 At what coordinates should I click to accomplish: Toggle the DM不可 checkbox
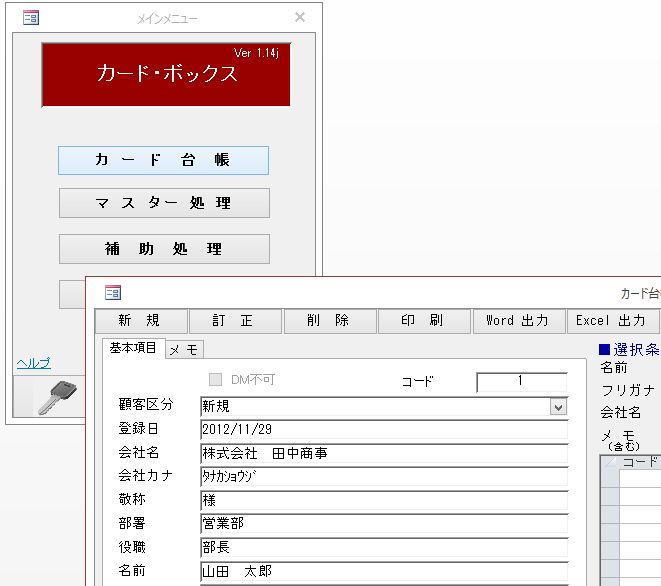click(x=215, y=379)
